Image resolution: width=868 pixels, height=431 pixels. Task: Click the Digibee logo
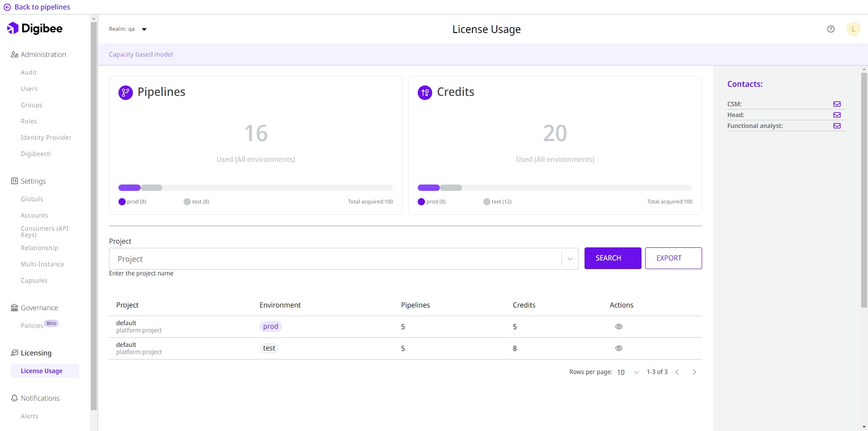[35, 28]
